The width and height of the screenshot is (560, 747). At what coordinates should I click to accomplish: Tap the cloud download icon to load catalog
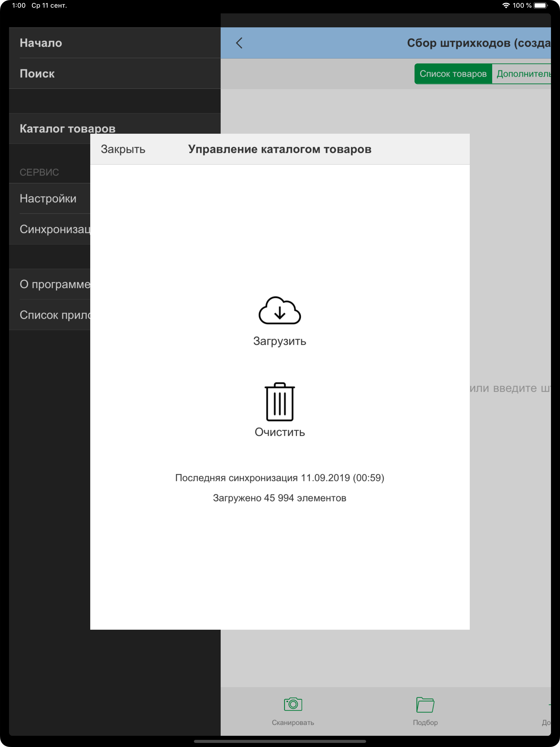pyautogui.click(x=280, y=310)
